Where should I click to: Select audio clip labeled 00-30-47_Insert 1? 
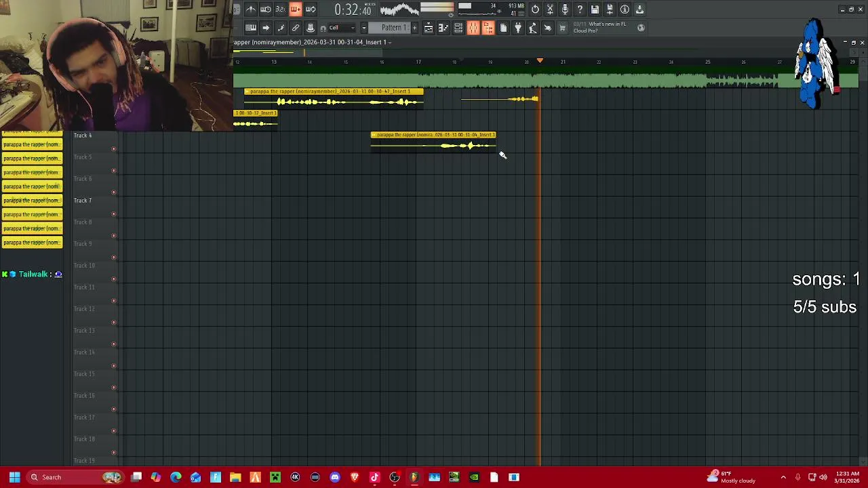pos(334,98)
